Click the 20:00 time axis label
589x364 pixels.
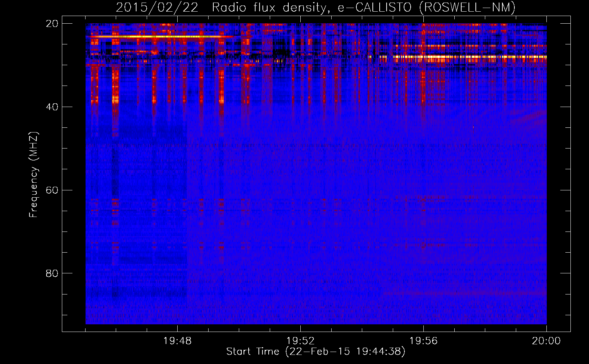pyautogui.click(x=546, y=341)
